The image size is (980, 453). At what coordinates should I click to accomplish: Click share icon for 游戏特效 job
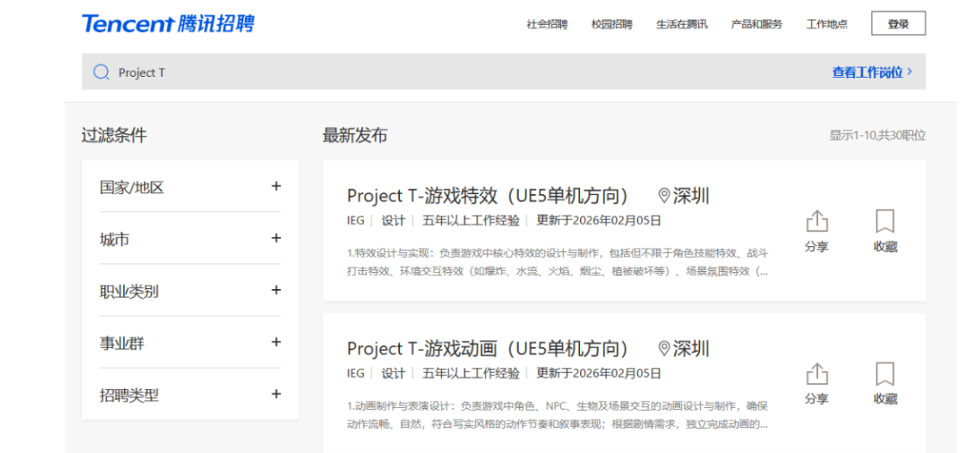[816, 222]
